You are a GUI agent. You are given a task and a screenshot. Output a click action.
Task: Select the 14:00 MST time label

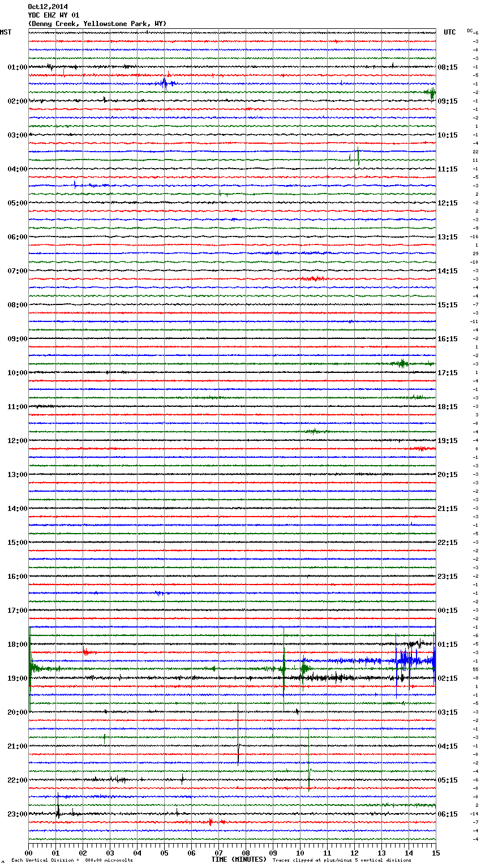tap(18, 509)
